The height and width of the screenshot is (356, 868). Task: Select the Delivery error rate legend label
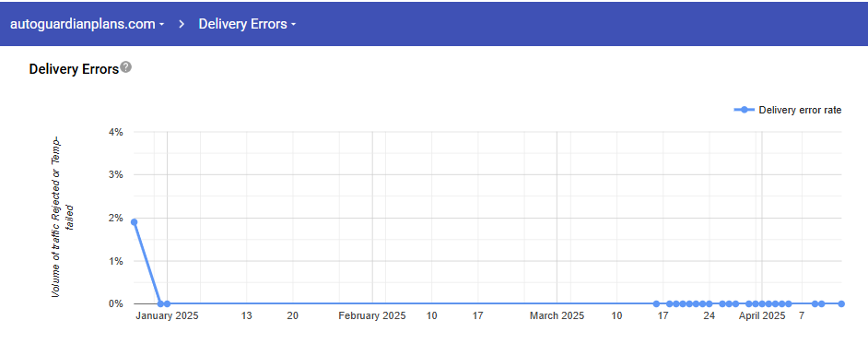[x=800, y=110]
